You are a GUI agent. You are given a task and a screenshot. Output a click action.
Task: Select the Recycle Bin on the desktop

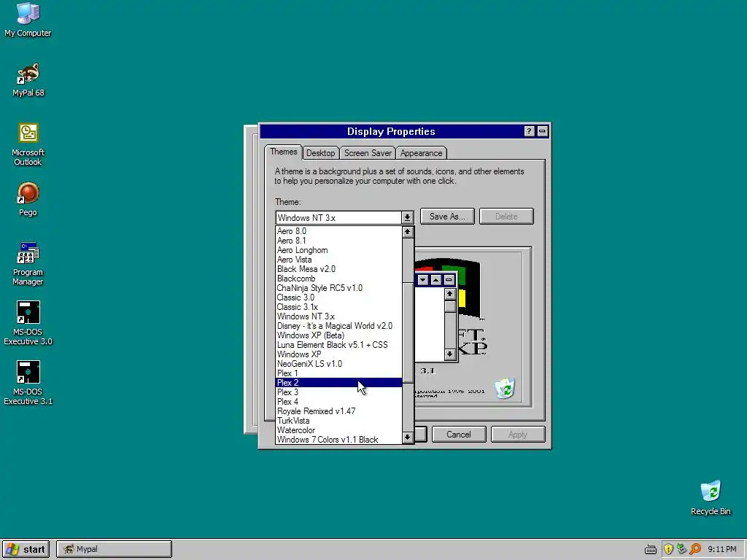pyautogui.click(x=711, y=497)
